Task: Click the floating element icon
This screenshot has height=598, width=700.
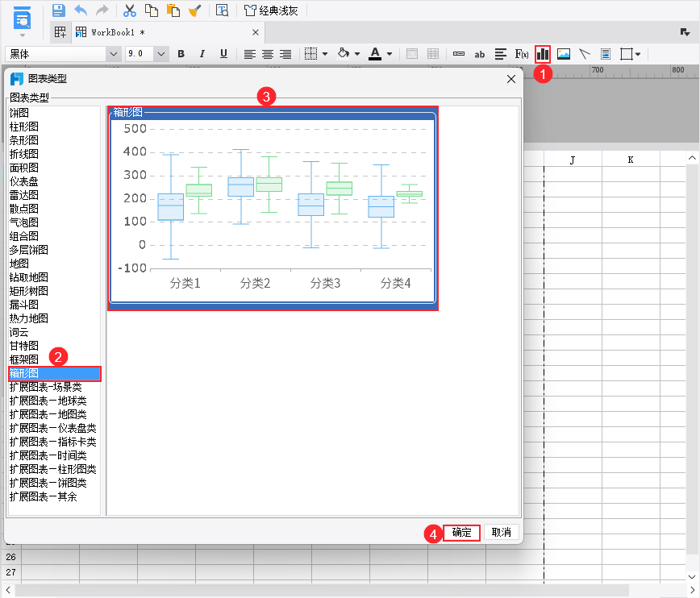Action: click(627, 54)
